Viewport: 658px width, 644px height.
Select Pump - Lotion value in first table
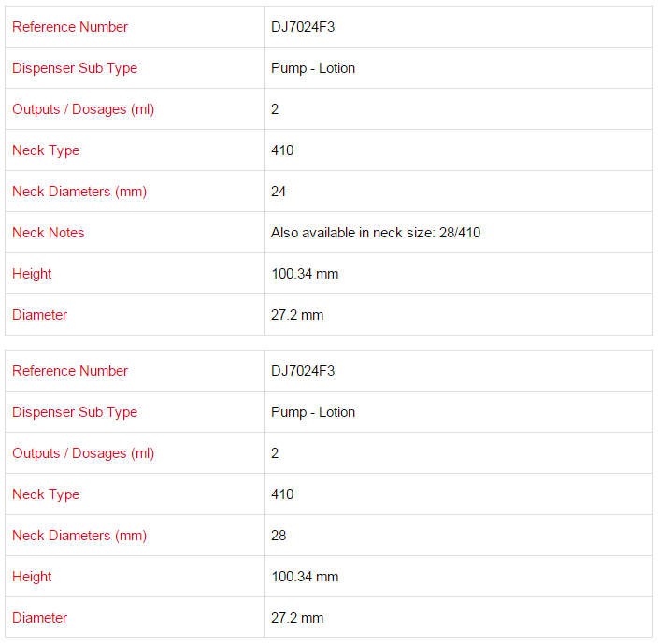313,68
